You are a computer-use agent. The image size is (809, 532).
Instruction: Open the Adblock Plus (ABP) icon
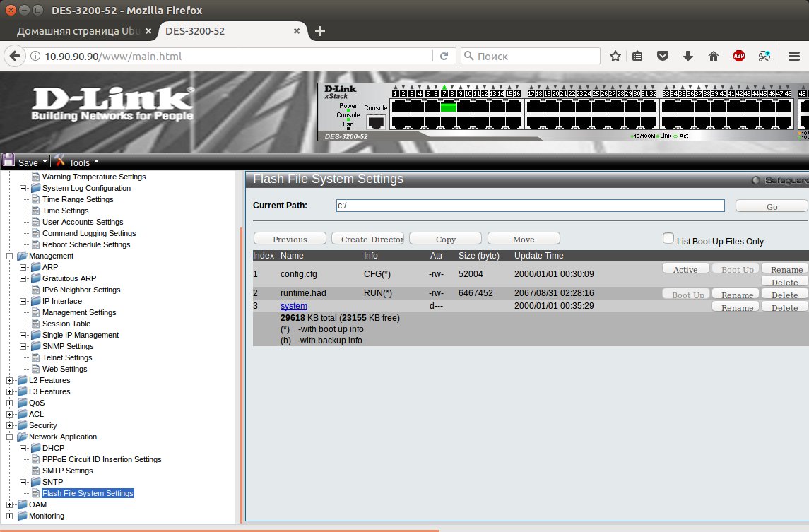click(x=738, y=57)
